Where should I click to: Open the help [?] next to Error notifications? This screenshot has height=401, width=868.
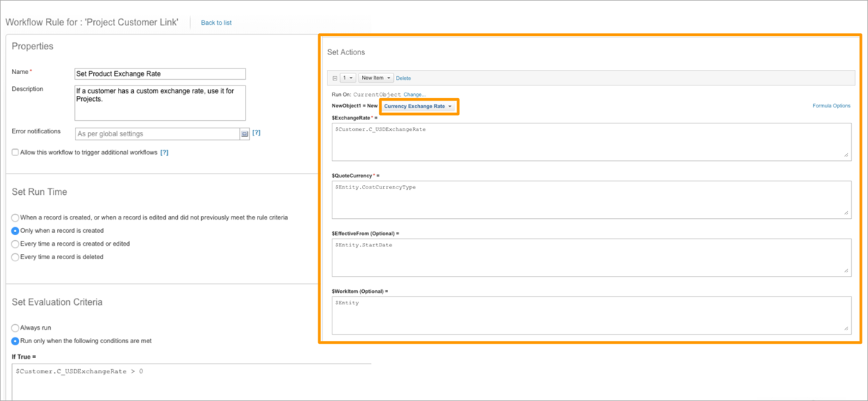(256, 133)
